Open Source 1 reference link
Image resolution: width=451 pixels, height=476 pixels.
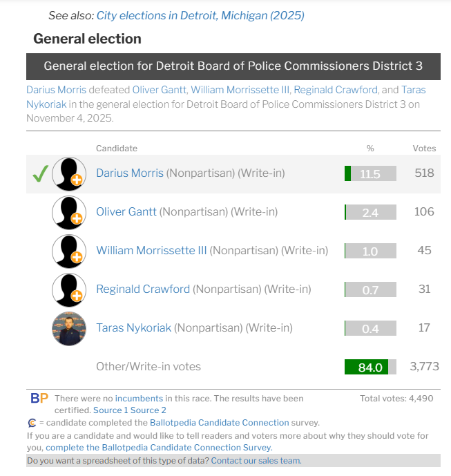(111, 410)
